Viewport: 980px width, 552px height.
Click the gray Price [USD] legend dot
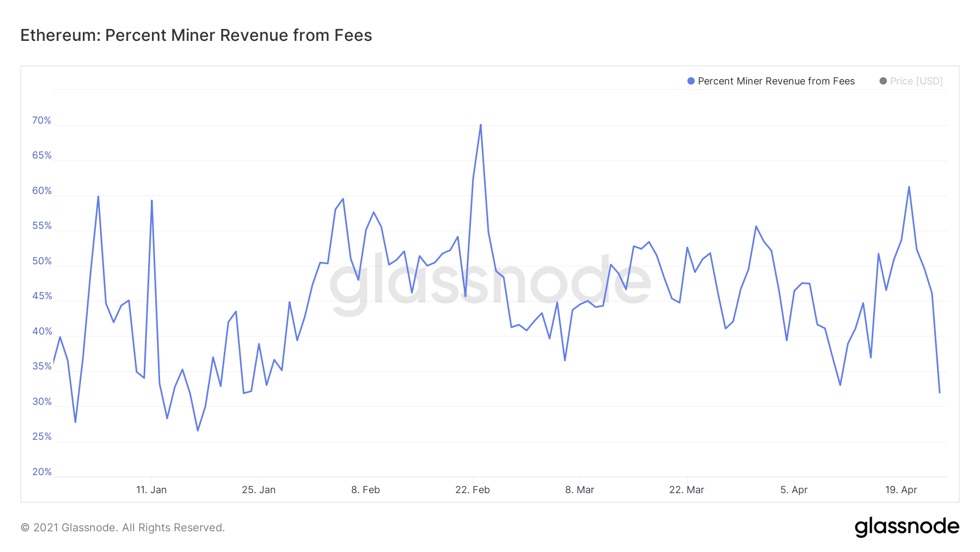click(x=883, y=81)
